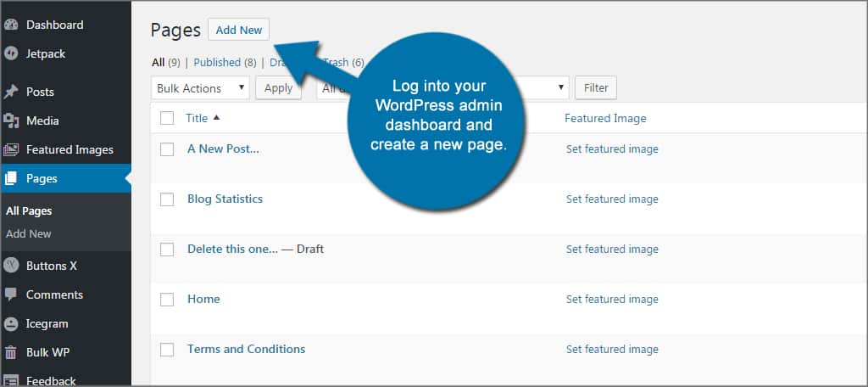The height and width of the screenshot is (387, 868).
Task: Open the dropdown left of Filter
Action: pos(559,87)
